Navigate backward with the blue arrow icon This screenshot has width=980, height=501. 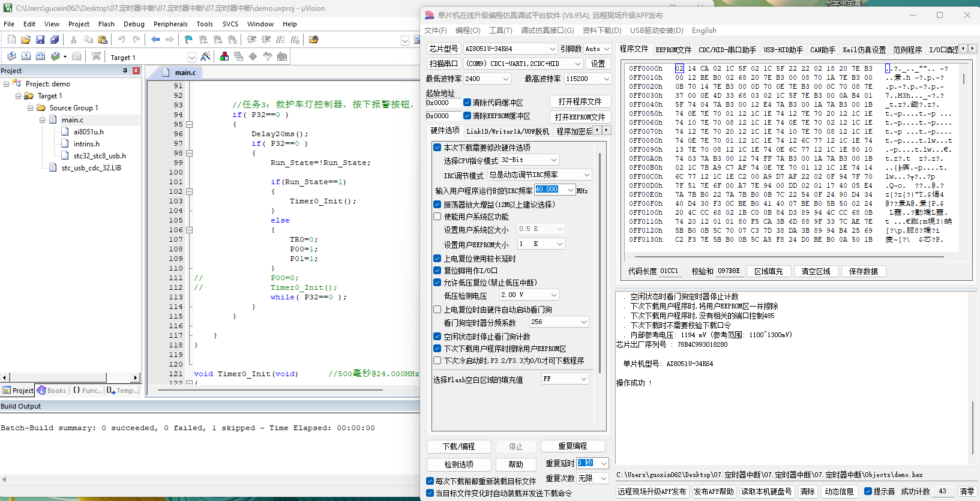click(x=155, y=40)
